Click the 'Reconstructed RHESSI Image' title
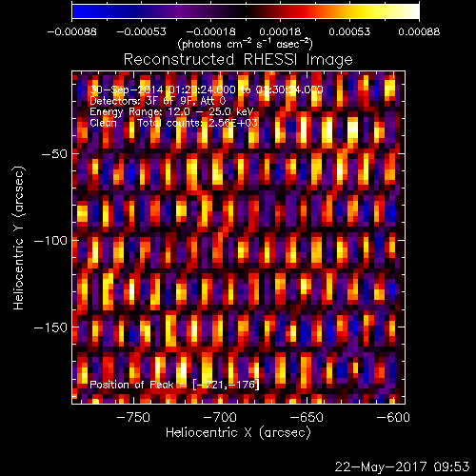476x476 pixels. pos(238,60)
